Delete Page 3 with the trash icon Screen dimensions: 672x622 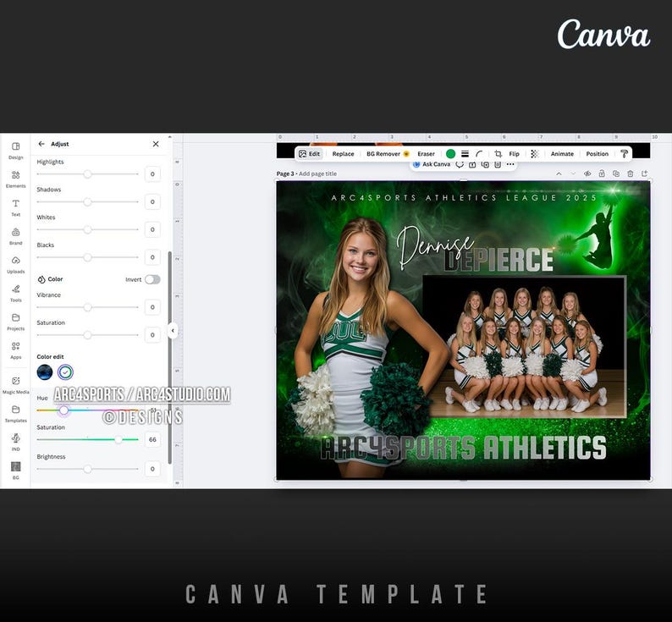coord(630,173)
